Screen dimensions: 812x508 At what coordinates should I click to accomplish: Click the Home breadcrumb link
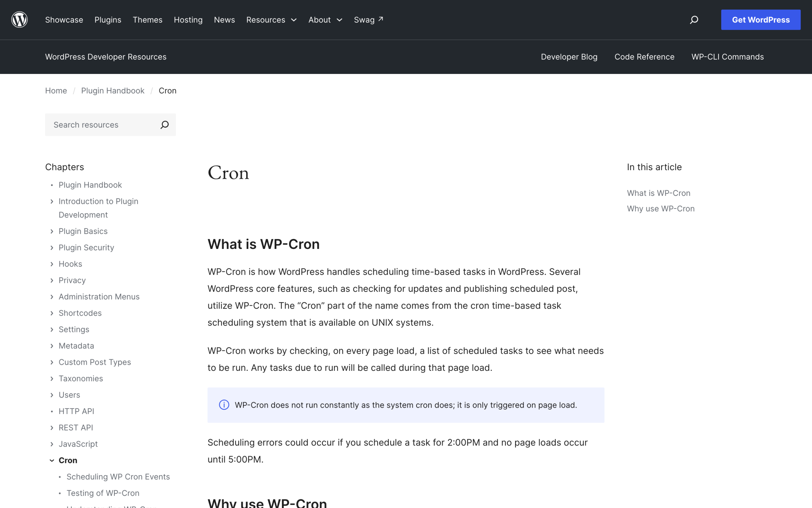[x=56, y=91]
